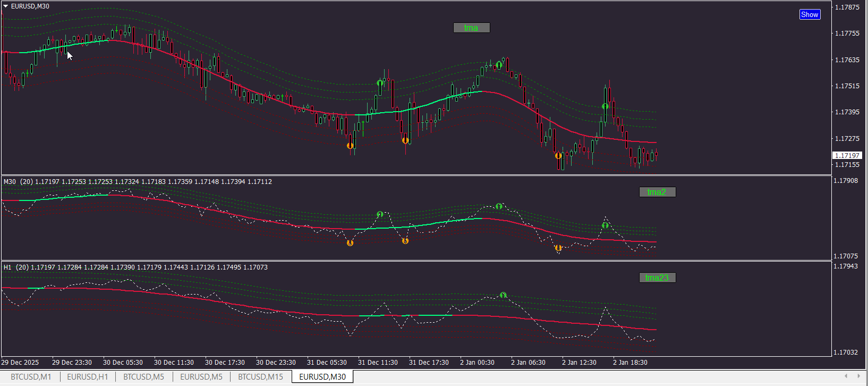Click price scale value 1.17515
The image size is (868, 386).
coord(847,86)
